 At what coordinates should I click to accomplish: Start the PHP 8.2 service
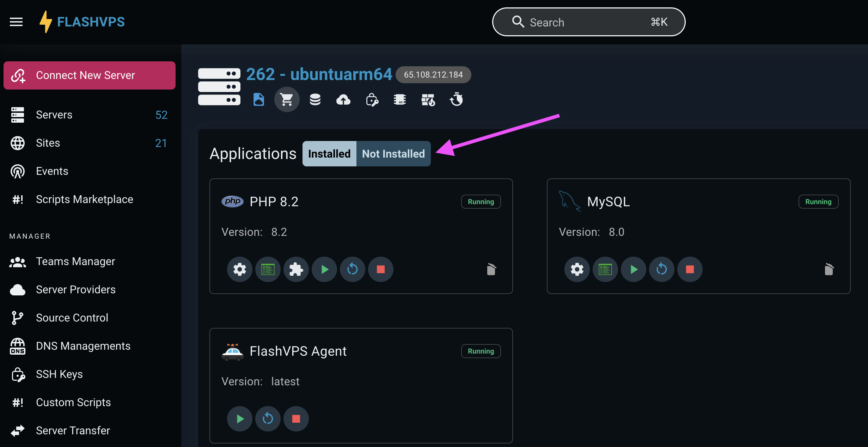coord(324,269)
